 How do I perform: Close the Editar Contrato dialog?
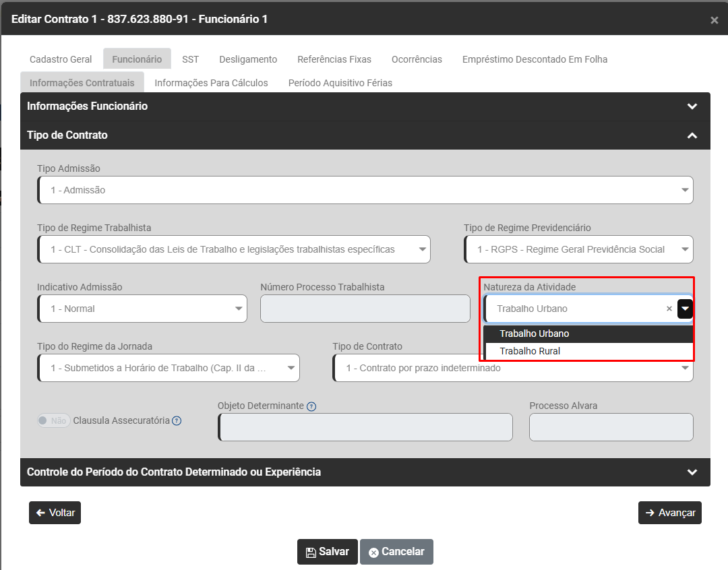(714, 20)
